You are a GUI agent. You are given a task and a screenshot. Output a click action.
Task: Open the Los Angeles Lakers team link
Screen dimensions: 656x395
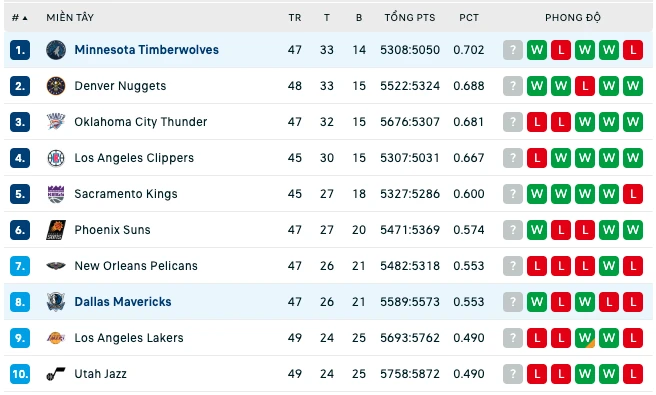coord(129,338)
